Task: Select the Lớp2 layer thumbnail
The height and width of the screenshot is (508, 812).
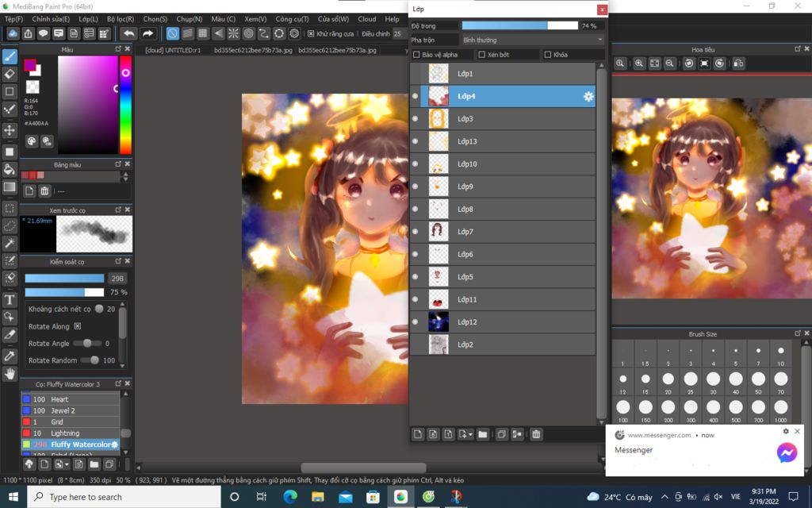Action: (439, 344)
